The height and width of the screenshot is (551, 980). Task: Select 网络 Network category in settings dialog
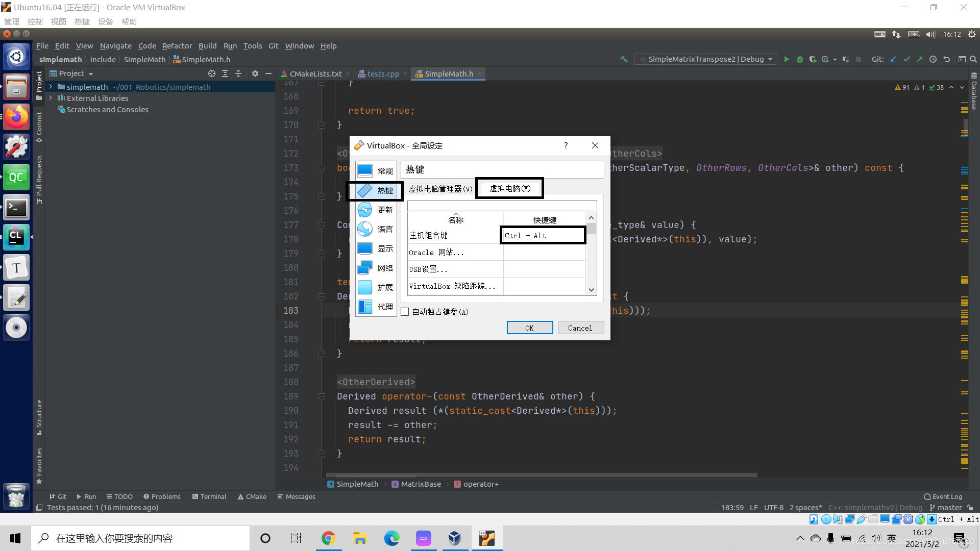click(376, 268)
